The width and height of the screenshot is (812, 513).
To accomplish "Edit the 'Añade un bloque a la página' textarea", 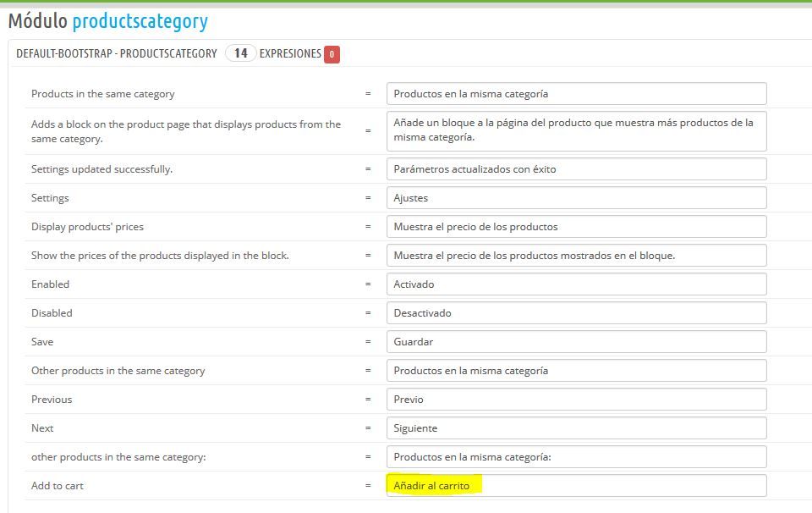I will coord(576,131).
